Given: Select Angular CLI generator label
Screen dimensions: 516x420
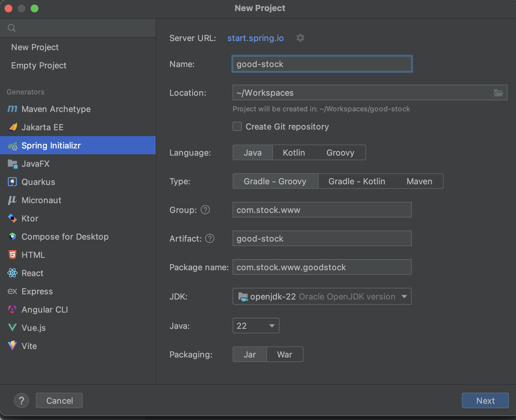Looking at the screenshot, I should 45,310.
